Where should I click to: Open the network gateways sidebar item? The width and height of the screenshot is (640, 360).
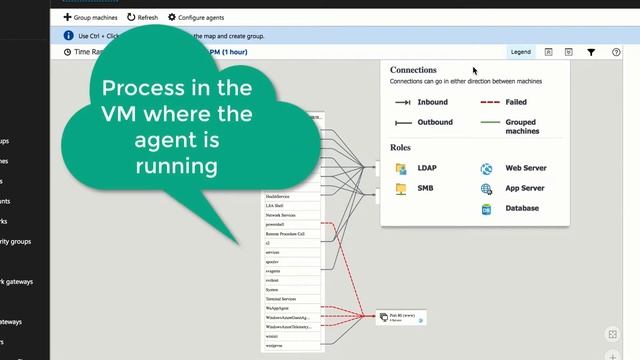tap(16, 282)
